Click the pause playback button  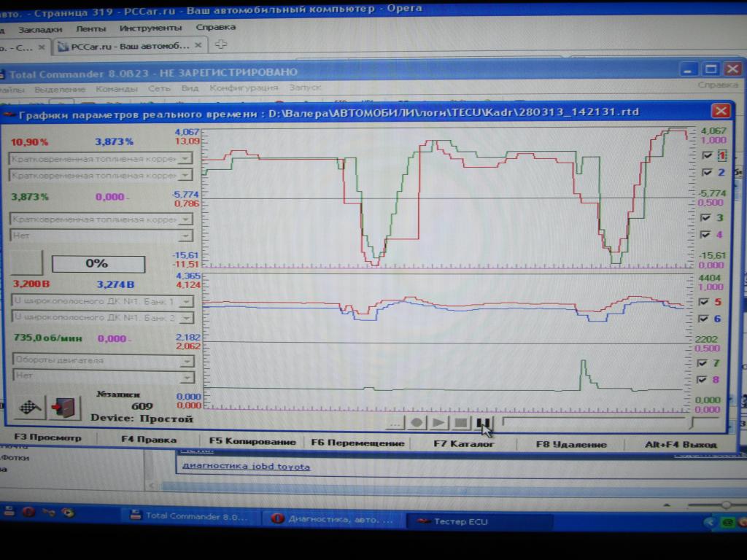484,422
